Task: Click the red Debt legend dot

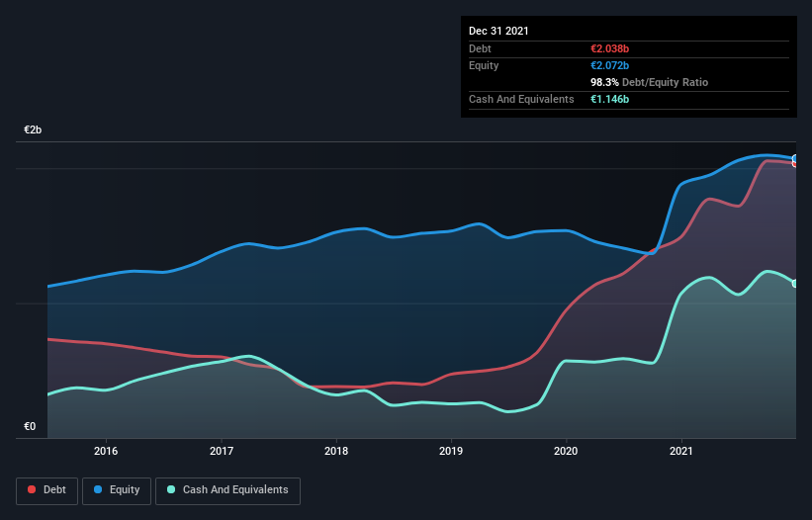Action: pos(32,489)
